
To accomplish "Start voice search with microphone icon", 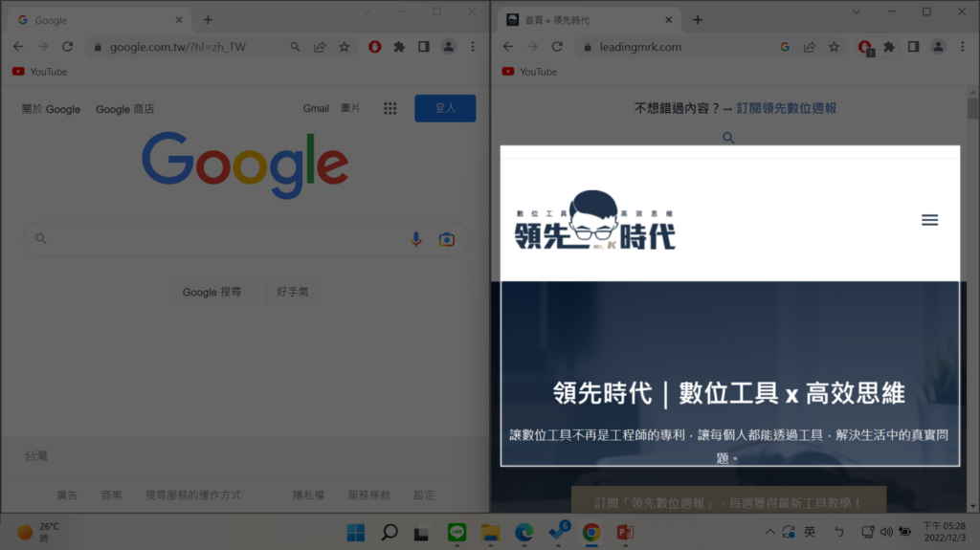I will pyautogui.click(x=416, y=239).
